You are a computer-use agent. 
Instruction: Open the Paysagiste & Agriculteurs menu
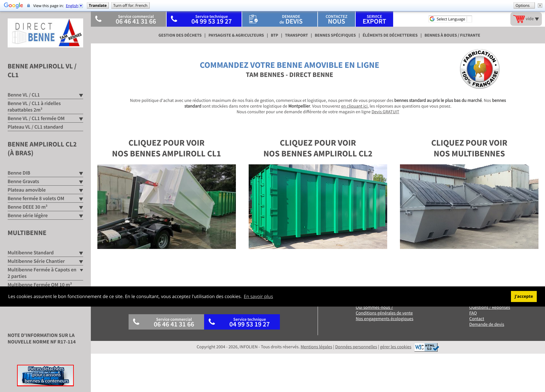[236, 35]
